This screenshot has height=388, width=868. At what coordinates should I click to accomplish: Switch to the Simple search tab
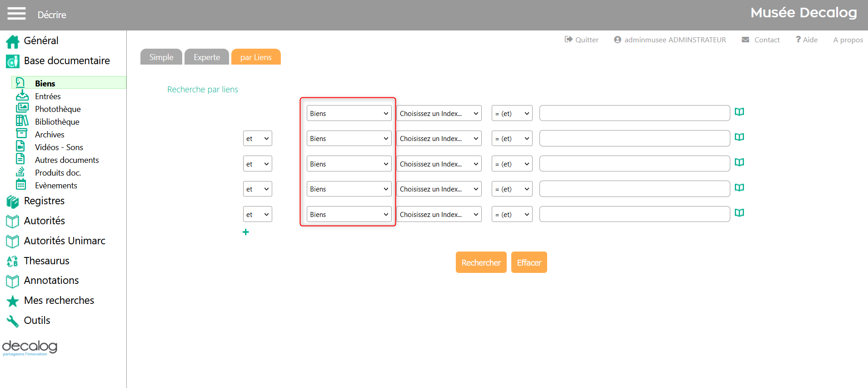coord(161,57)
